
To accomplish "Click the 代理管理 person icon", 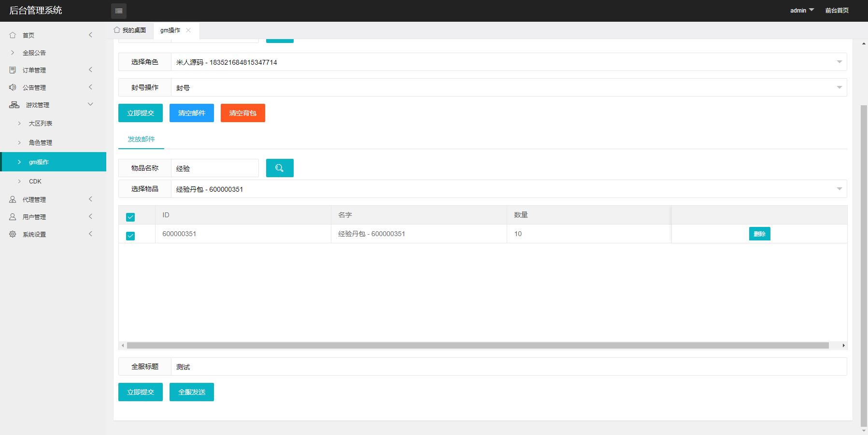I will 13,199.
